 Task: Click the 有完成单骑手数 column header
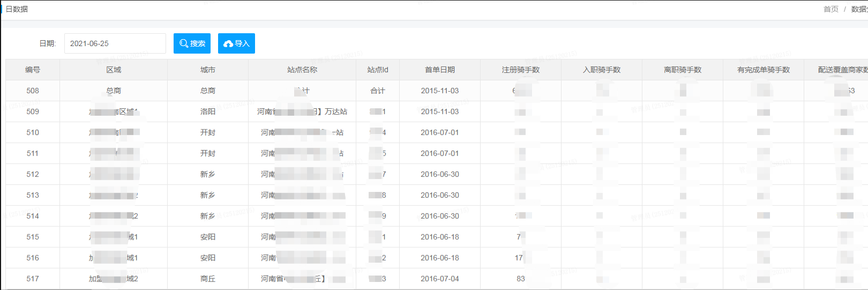(x=764, y=70)
